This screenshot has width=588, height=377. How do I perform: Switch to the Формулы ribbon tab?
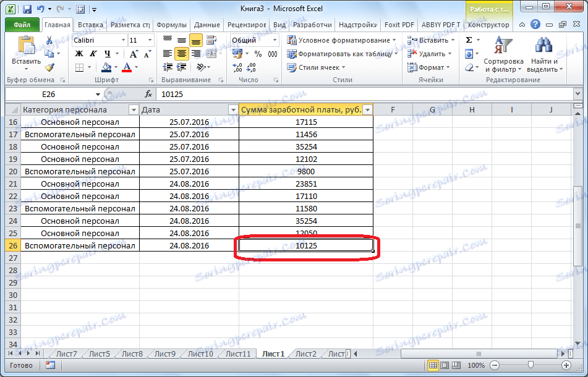click(x=171, y=25)
